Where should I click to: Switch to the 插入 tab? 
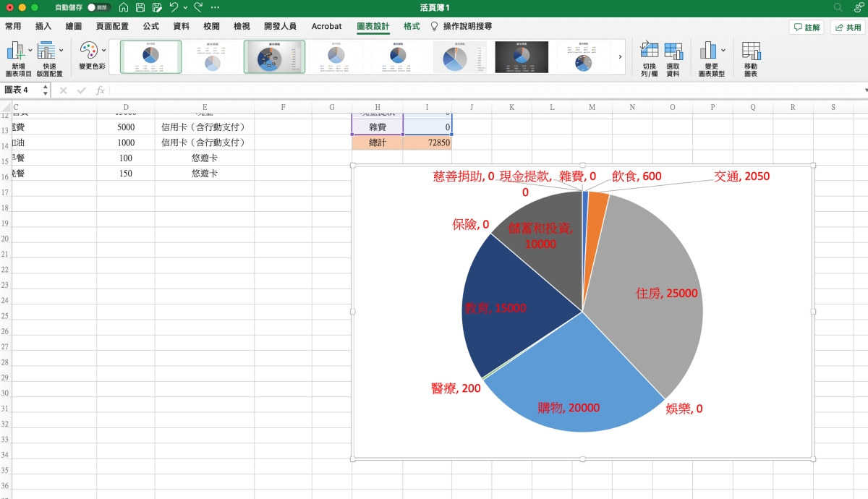43,26
